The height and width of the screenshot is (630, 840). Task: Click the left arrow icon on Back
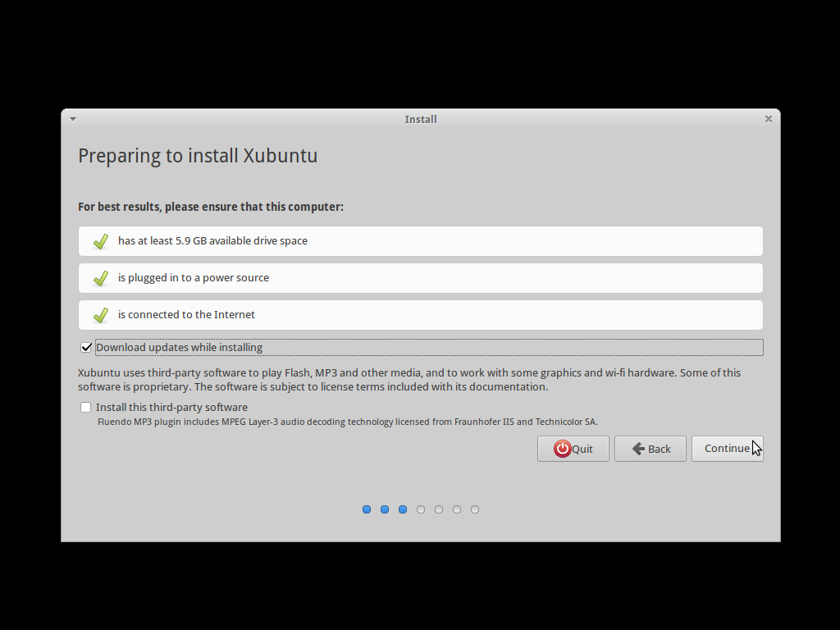(x=638, y=449)
